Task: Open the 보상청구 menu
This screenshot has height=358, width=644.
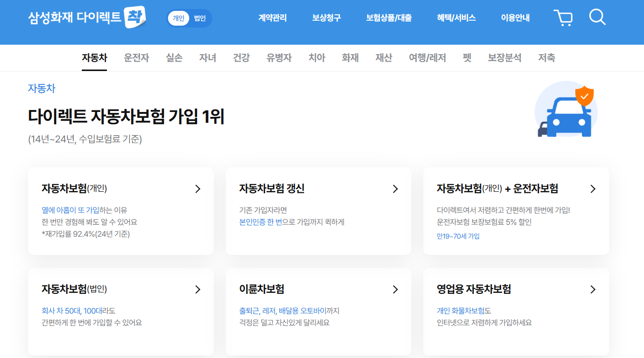Action: 326,18
